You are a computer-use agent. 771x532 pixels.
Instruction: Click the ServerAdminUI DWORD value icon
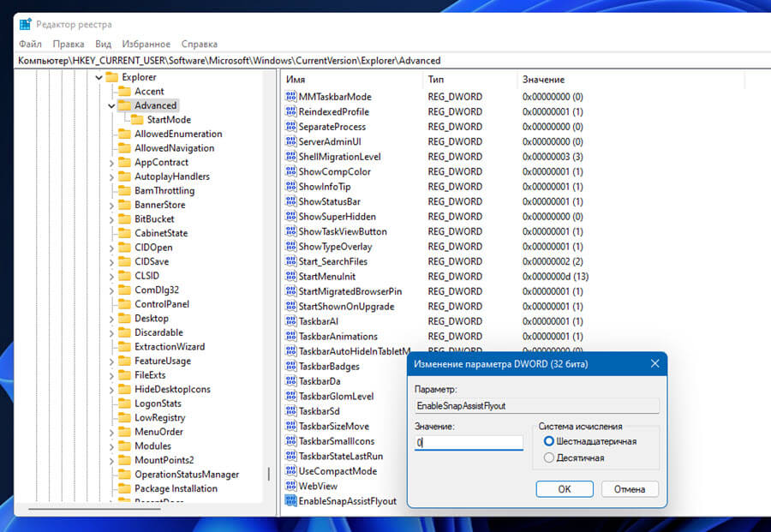(x=290, y=141)
